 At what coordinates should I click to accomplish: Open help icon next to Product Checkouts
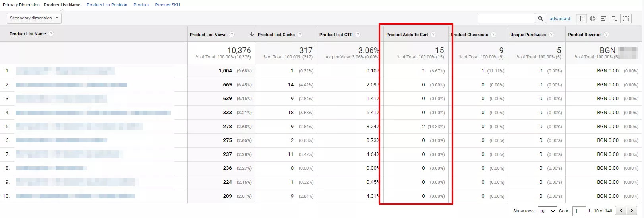(x=493, y=35)
